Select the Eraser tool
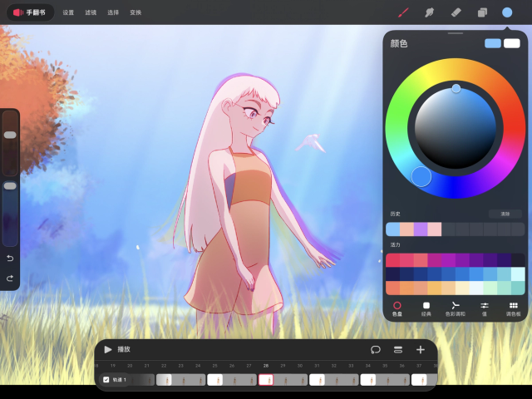Viewport: 532px width, 399px height. (455, 12)
